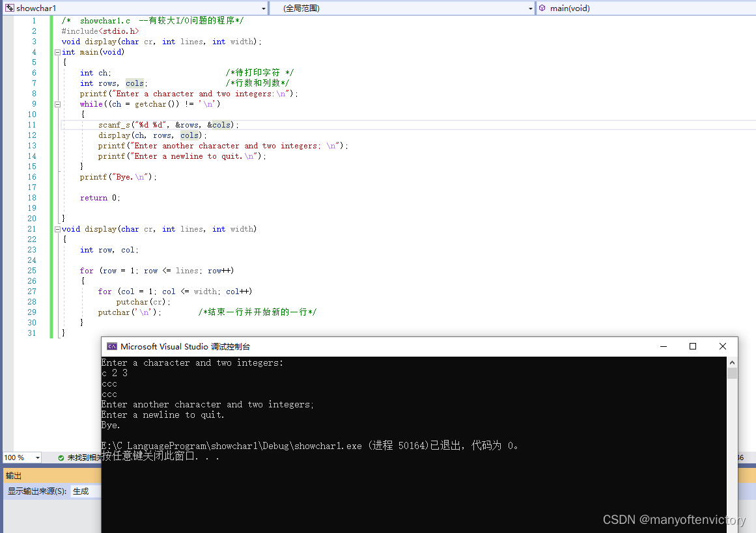Click line number 21 in the gutter

32,229
